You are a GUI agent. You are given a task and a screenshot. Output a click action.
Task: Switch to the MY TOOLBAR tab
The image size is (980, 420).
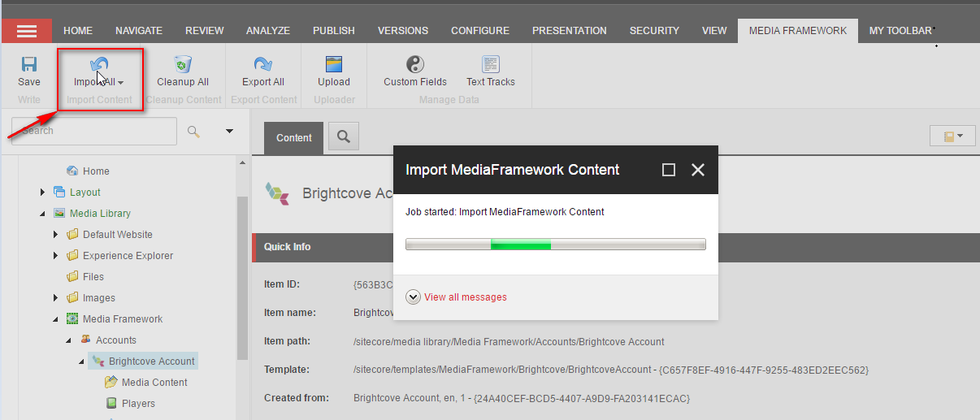coord(900,31)
